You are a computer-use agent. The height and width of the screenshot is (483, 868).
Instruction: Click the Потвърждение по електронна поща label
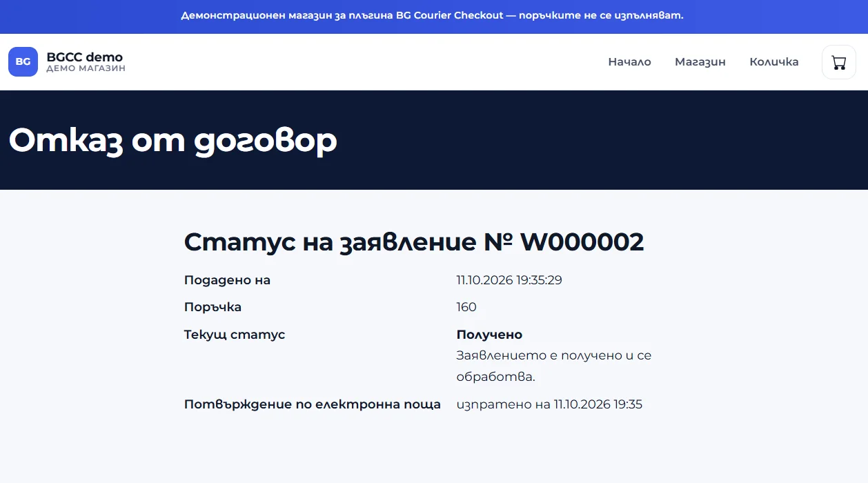(313, 404)
